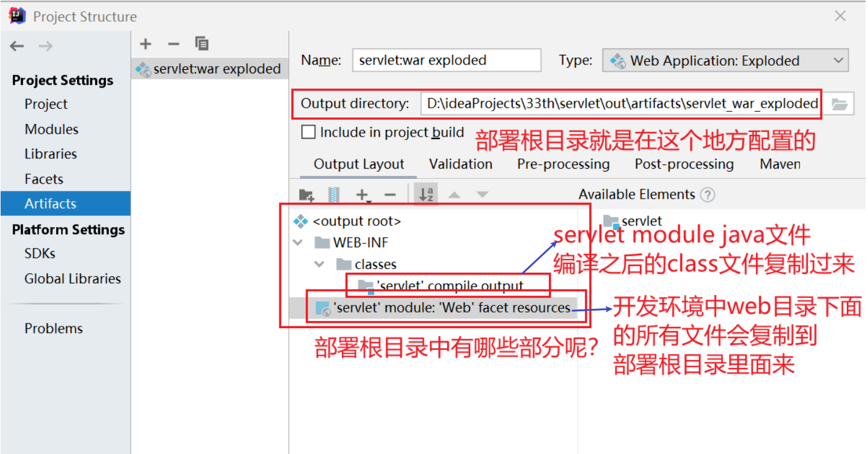The height and width of the screenshot is (454, 868).
Task: Select servlet module in Available Elements
Action: pyautogui.click(x=632, y=222)
